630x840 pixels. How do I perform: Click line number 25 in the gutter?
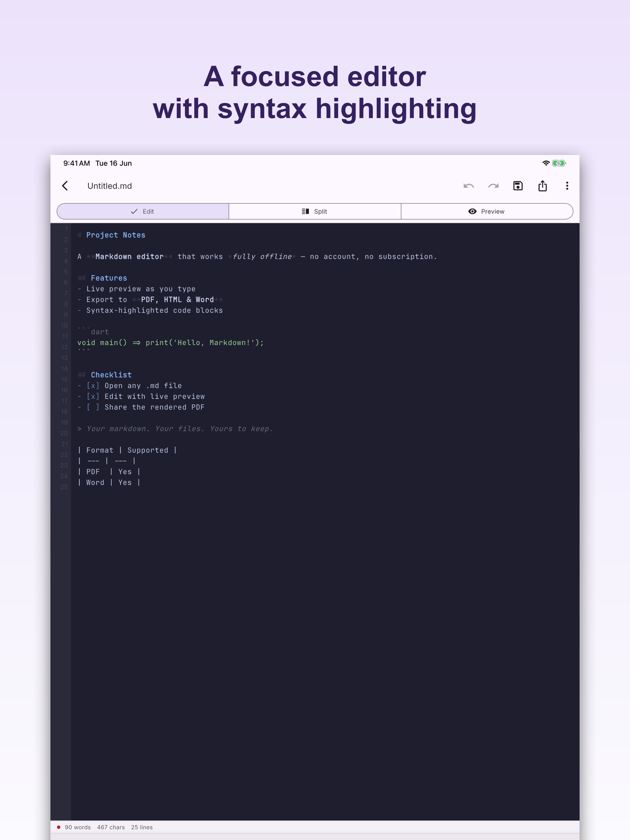click(x=64, y=487)
